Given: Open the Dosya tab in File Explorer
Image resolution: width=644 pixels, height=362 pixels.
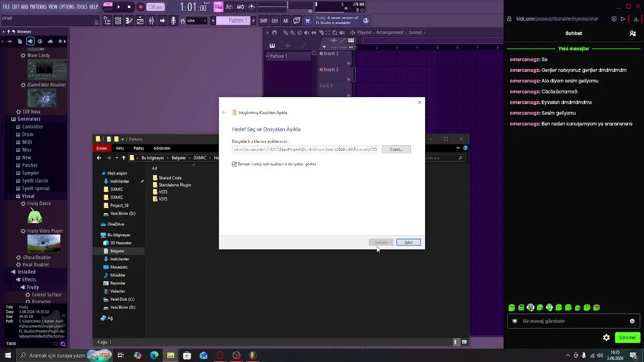Looking at the screenshot, I should 102,148.
